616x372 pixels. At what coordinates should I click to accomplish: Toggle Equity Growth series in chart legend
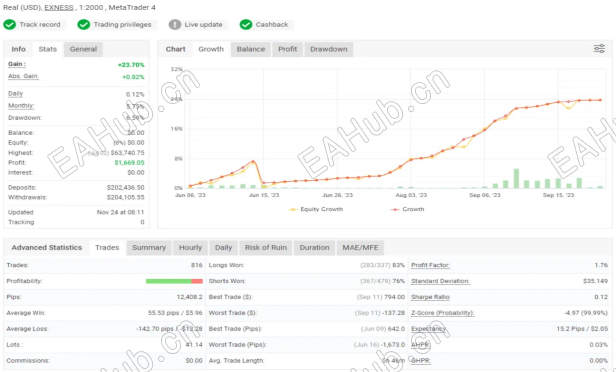click(x=316, y=209)
